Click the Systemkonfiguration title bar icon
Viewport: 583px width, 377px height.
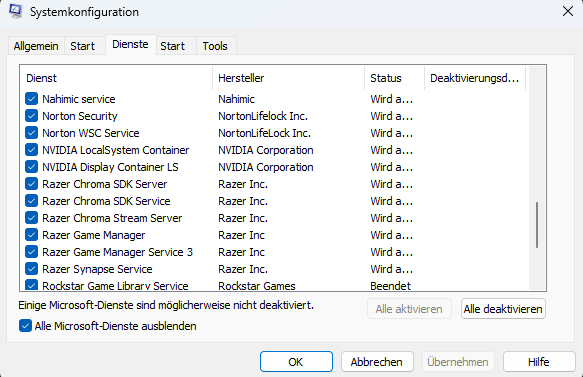[16, 11]
